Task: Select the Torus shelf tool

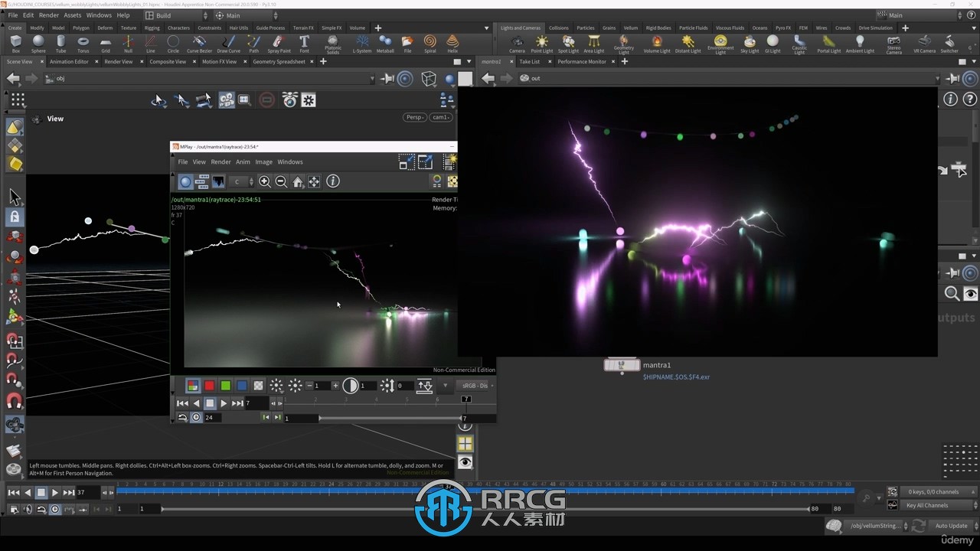Action: pos(83,44)
